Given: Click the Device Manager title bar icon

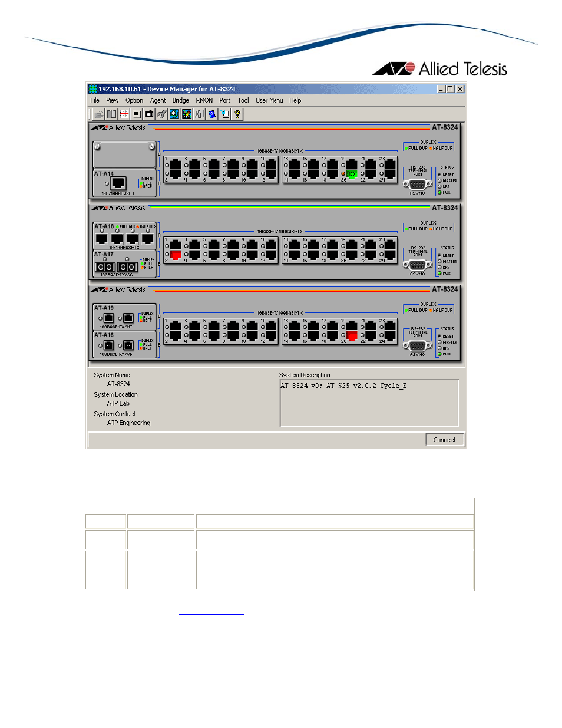Looking at the screenshot, I should pos(92,89).
